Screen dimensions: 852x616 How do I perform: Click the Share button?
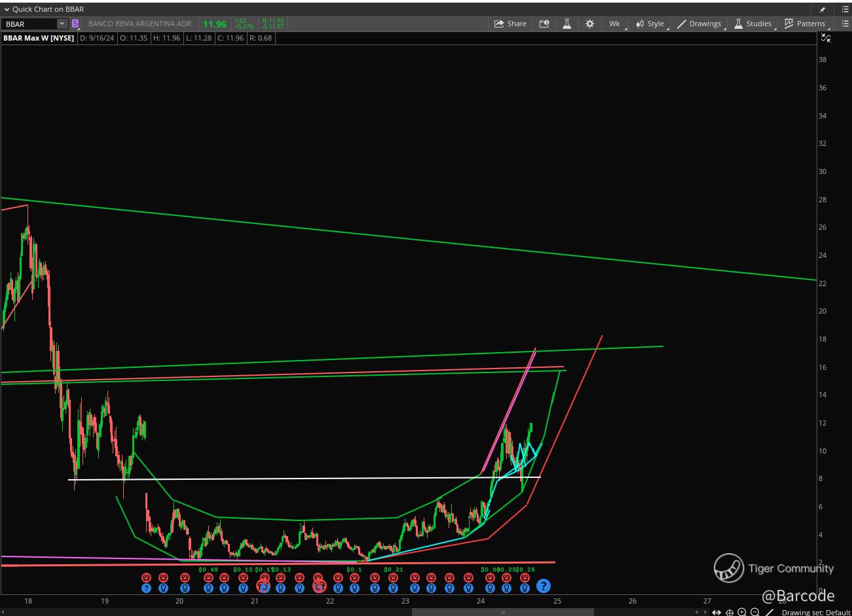[511, 24]
